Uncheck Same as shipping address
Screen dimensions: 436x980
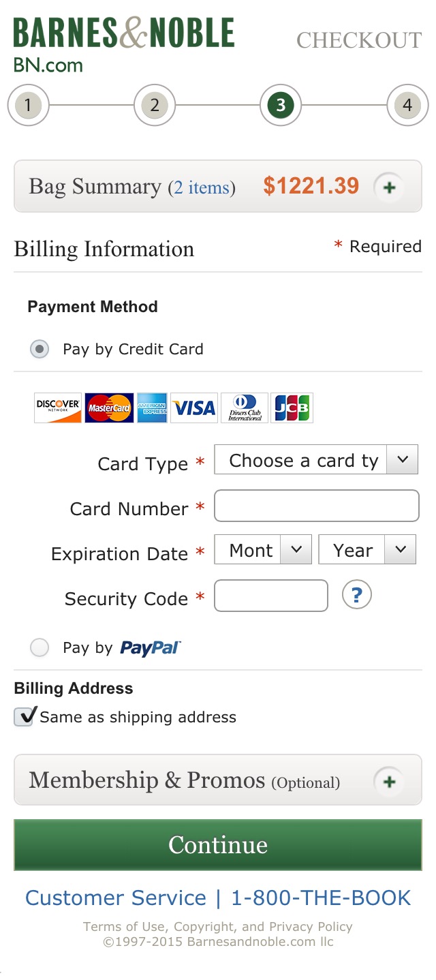pos(22,717)
